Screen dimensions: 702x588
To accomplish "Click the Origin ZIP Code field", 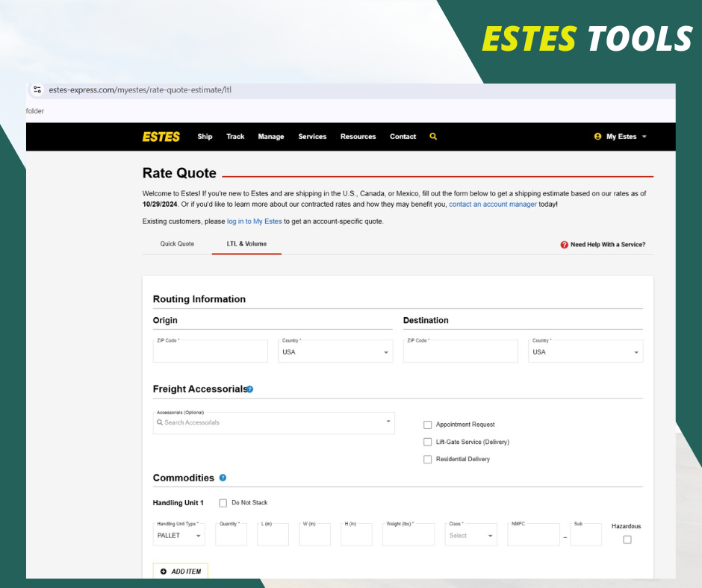I will click(211, 351).
